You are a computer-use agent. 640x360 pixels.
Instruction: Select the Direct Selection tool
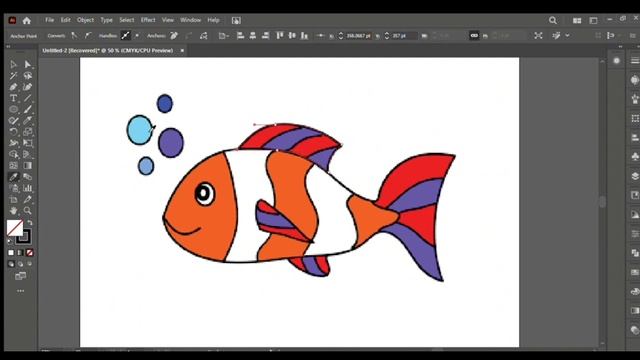pyautogui.click(x=27, y=64)
